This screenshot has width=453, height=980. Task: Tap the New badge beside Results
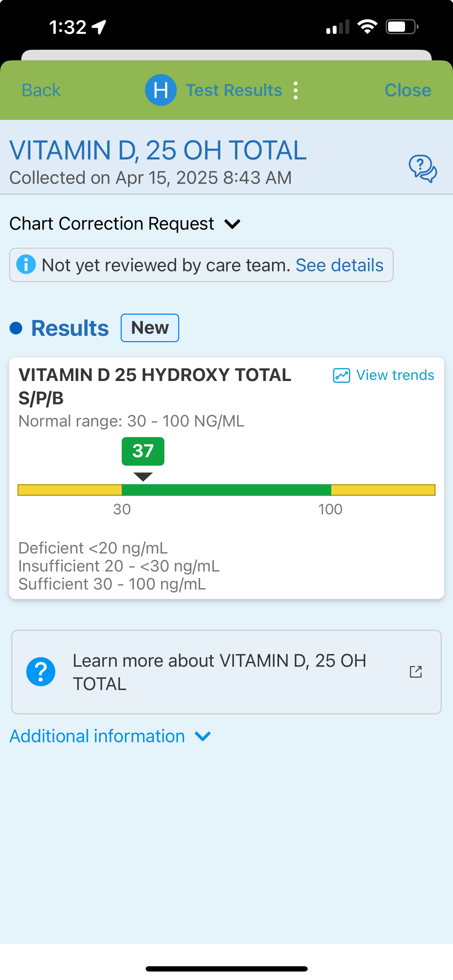coord(150,328)
